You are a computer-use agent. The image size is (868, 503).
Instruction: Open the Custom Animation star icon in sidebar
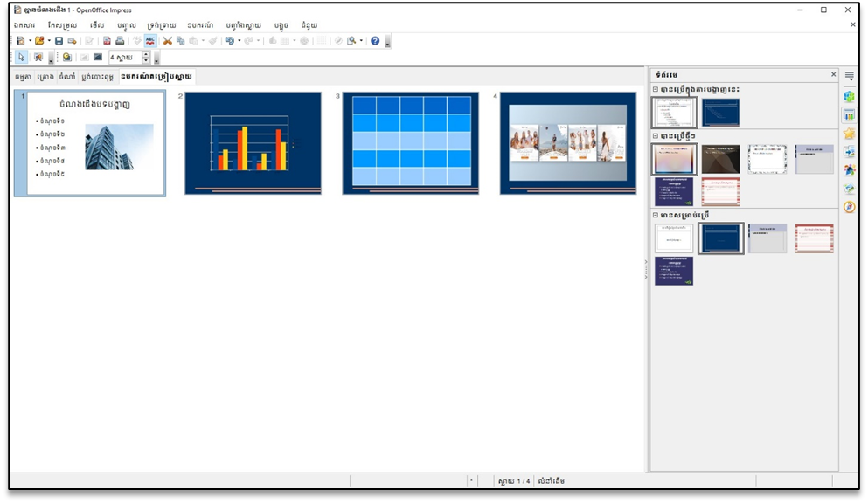click(849, 134)
